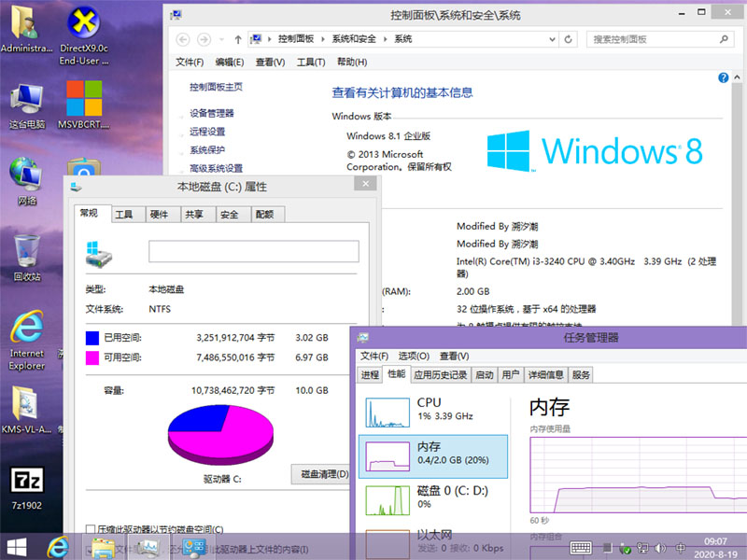Click the network icon in the system tray

[642, 548]
